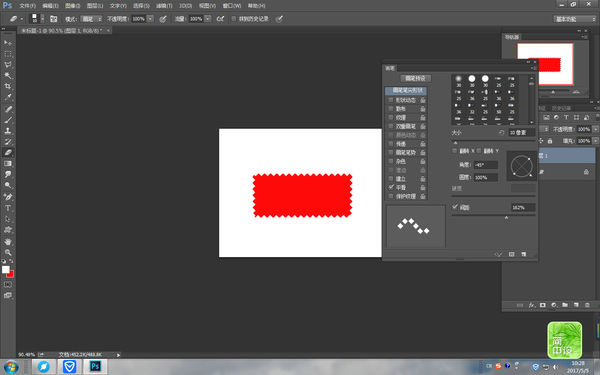Screen dimensions: 600x375
Task: Select the Path Selection tool
Action: [8, 219]
